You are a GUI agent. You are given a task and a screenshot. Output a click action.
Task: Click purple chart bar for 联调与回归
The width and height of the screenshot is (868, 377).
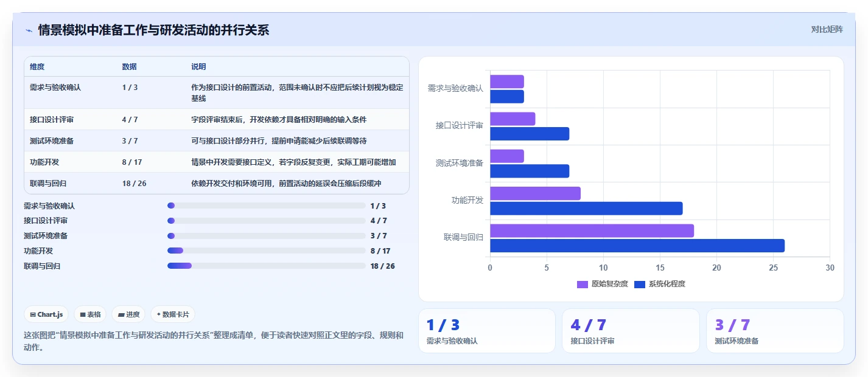(592, 231)
